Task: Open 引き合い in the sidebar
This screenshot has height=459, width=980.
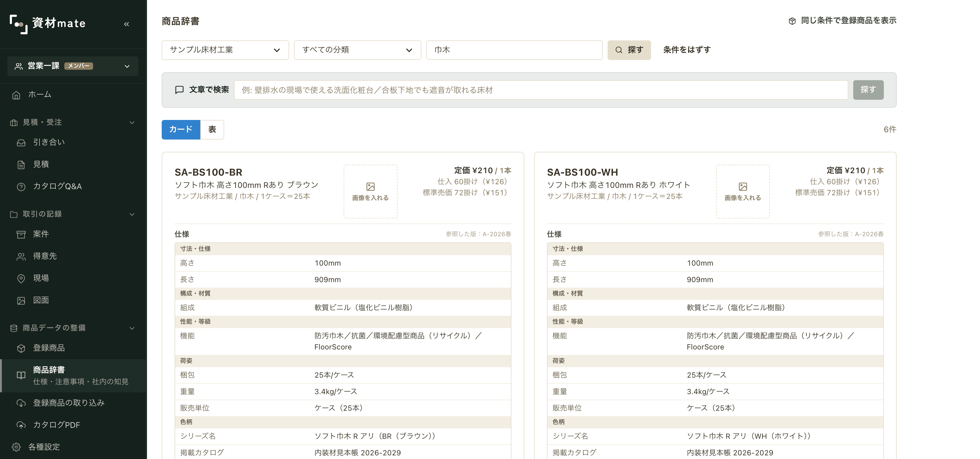Action: pos(73,142)
